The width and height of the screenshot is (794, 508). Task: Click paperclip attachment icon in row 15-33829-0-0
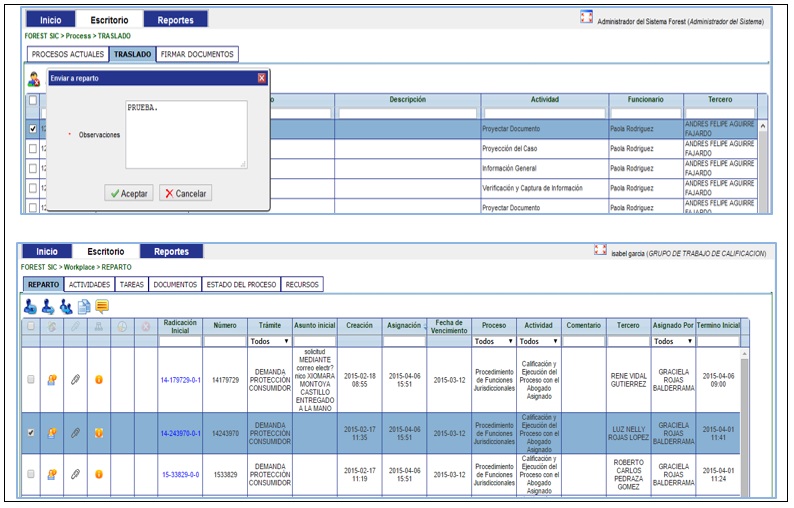[x=75, y=474]
